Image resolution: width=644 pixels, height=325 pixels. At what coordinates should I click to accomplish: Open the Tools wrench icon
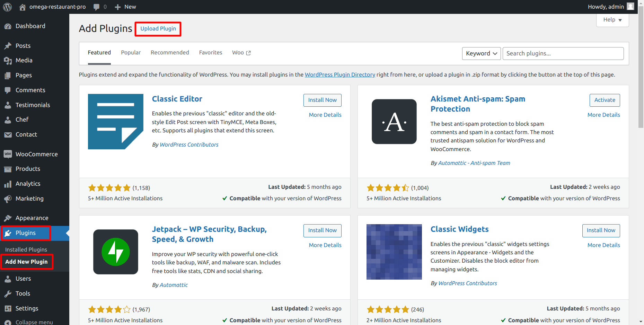click(8, 294)
